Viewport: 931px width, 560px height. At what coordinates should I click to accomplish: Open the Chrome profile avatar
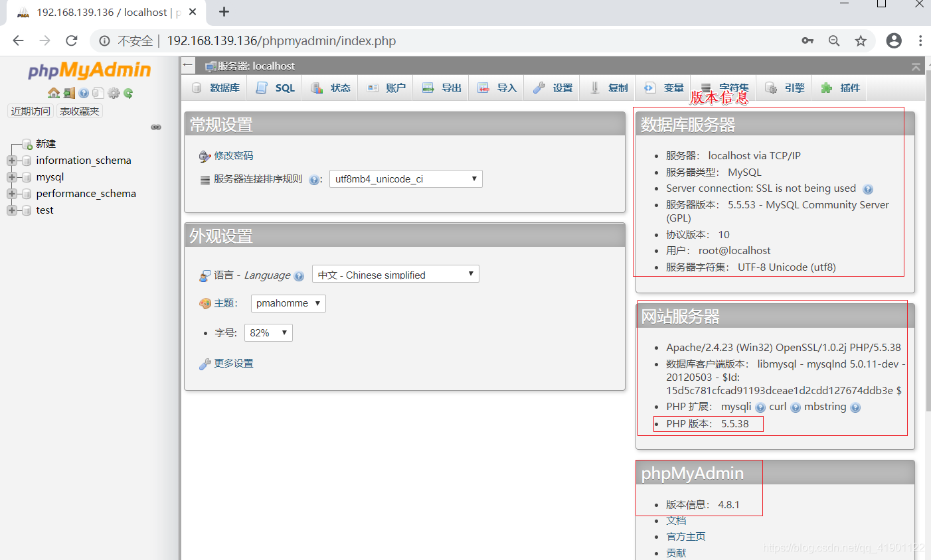(x=894, y=40)
